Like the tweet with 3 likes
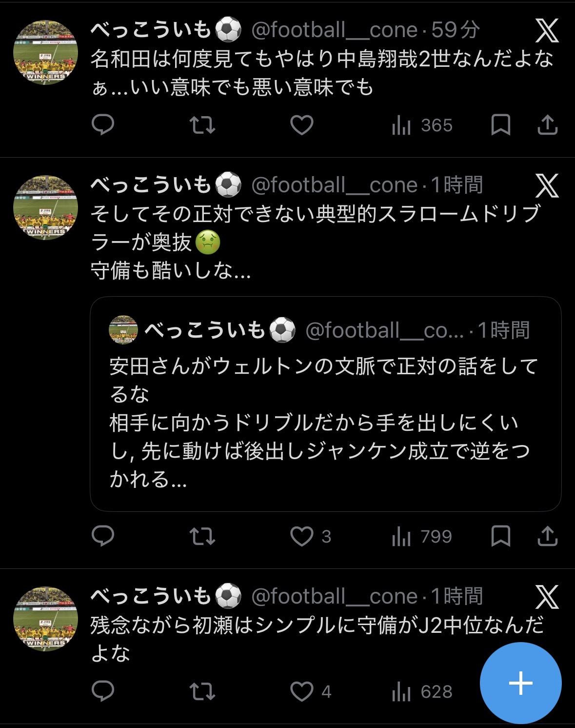The height and width of the screenshot is (728, 575). coord(302,536)
